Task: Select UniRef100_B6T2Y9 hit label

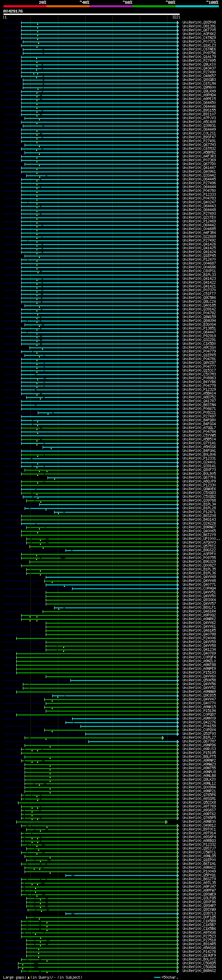Action: click(x=199, y=535)
